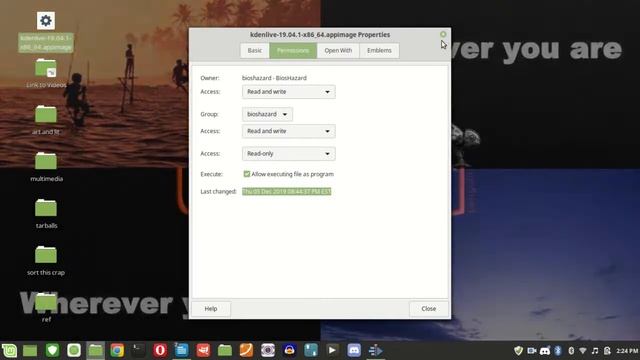Image resolution: width=640 pixels, height=360 pixels.
Task: Select the ref desktop folder
Action: pos(46,307)
